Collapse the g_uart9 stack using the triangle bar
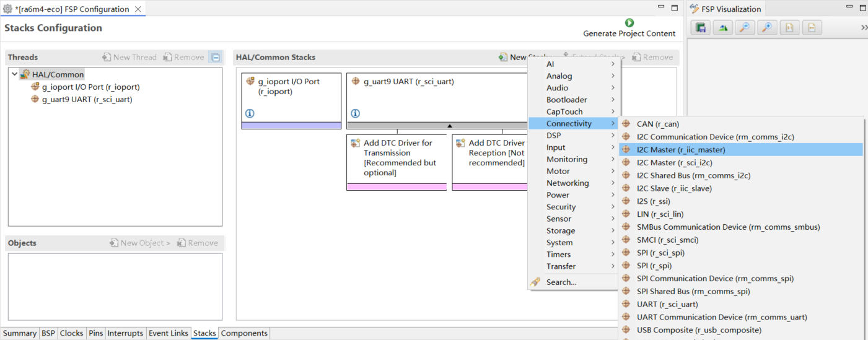 (x=449, y=126)
